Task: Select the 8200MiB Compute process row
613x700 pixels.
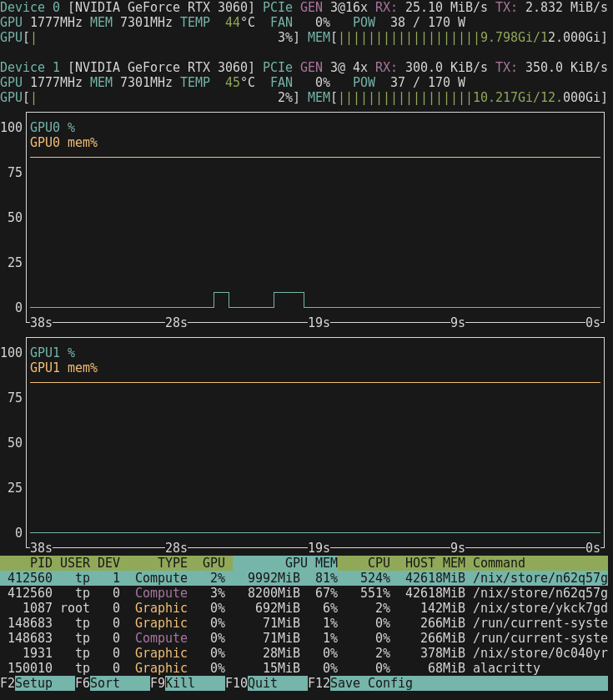Action: click(x=305, y=593)
